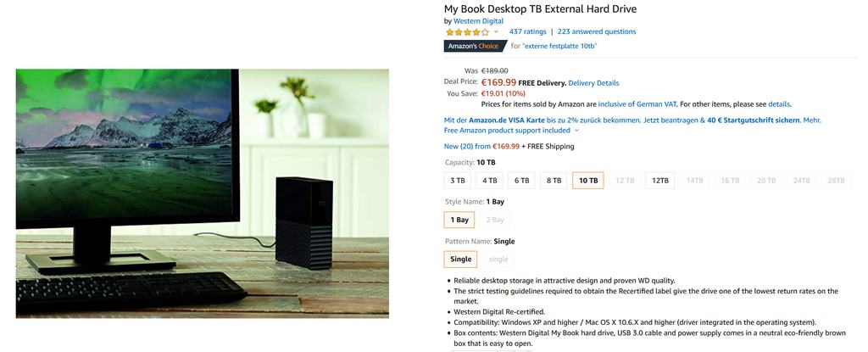This screenshot has height=352, width=868.
Task: Open rating breakdown dropdown arrow
Action: 496,32
